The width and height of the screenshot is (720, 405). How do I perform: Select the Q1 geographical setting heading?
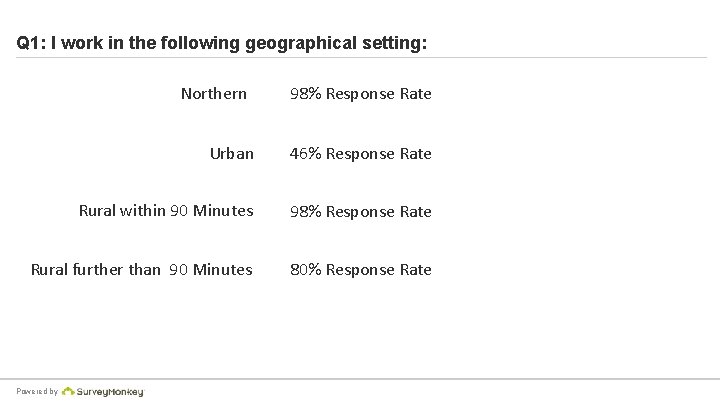tap(222, 43)
